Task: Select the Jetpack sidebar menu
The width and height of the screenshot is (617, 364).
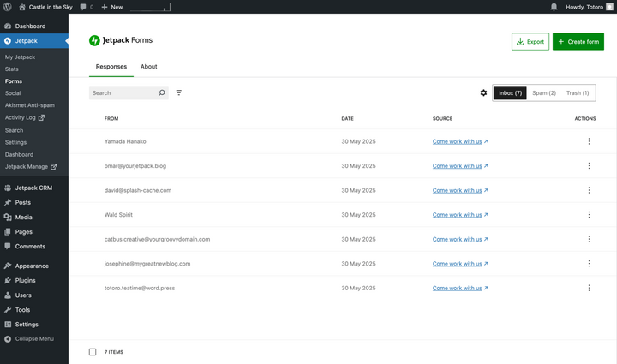Action: [x=33, y=41]
